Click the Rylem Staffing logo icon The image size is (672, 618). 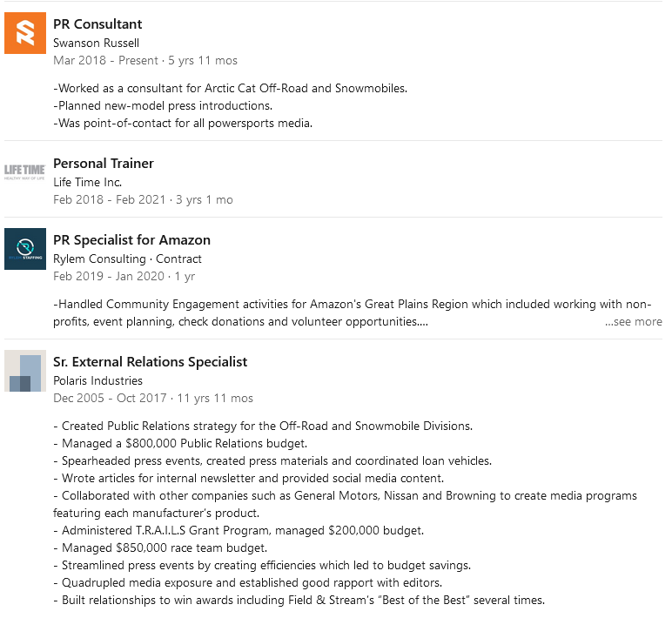point(25,249)
